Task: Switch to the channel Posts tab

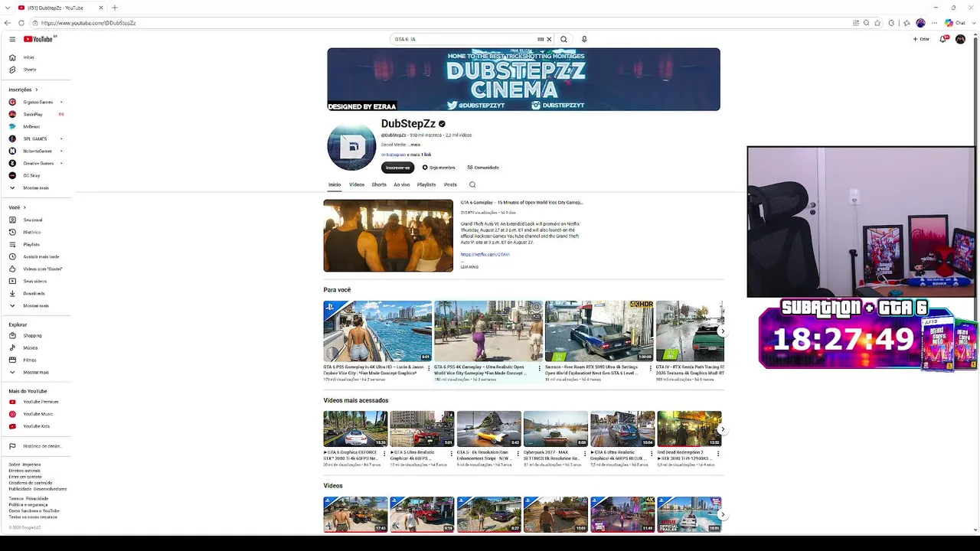Action: click(x=450, y=184)
